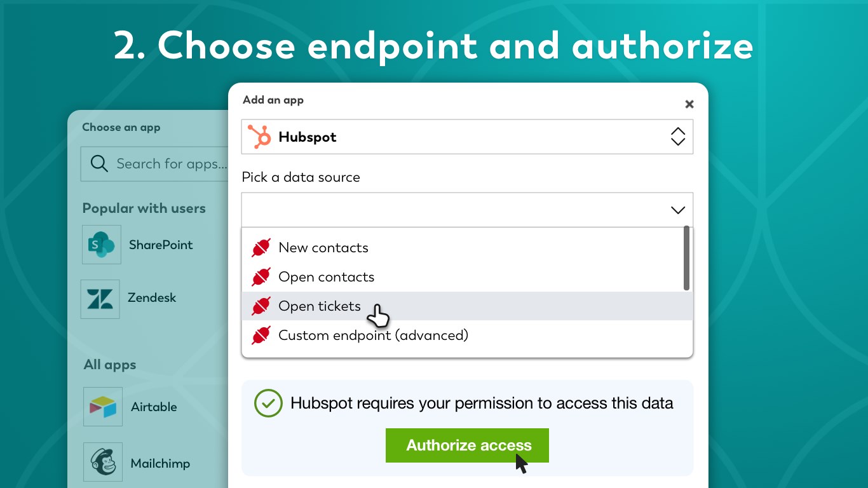This screenshot has width=868, height=488.
Task: Click the Mailchimp app icon
Action: point(102,463)
